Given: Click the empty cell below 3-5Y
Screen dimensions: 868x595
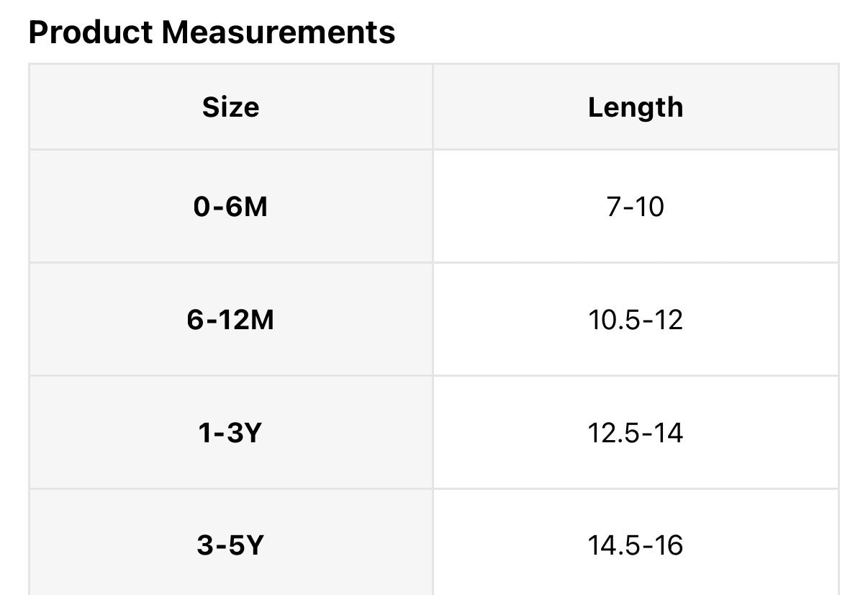Looking at the screenshot, I should (x=230, y=592).
